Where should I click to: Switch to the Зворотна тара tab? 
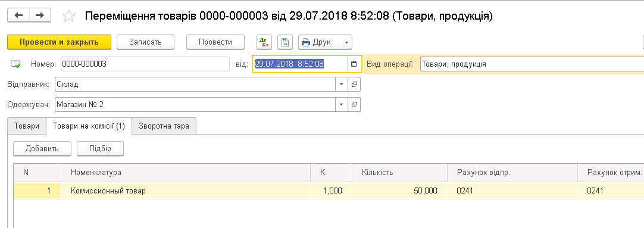pos(164,126)
